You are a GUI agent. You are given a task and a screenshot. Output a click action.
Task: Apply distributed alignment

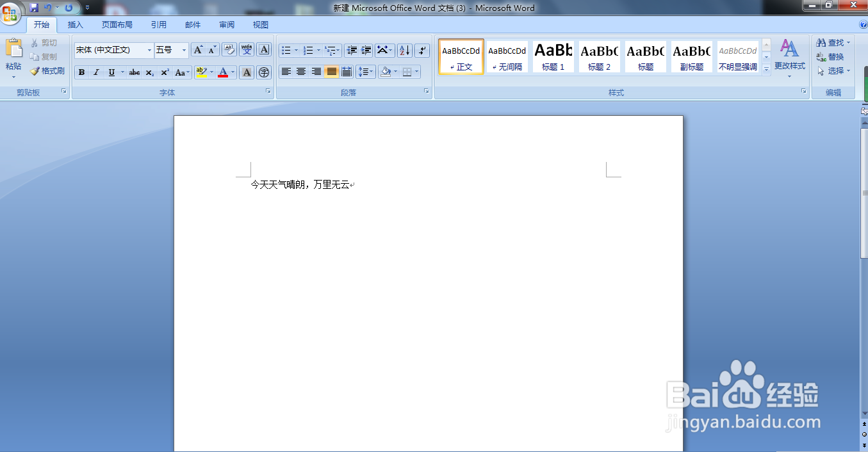(x=347, y=72)
